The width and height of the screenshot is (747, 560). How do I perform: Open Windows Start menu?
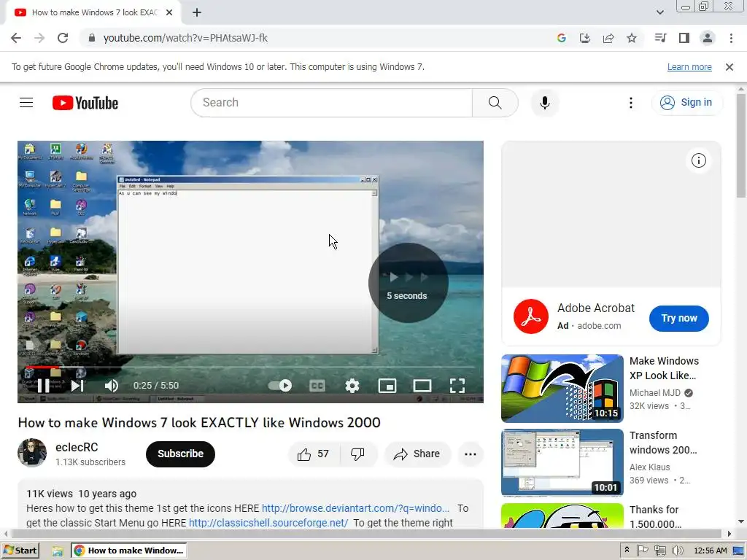click(20, 551)
